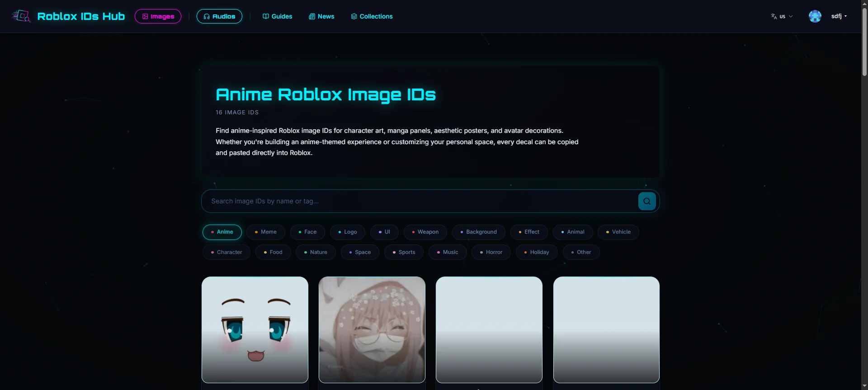Open the anime face with teal eyes thumbnail

255,330
